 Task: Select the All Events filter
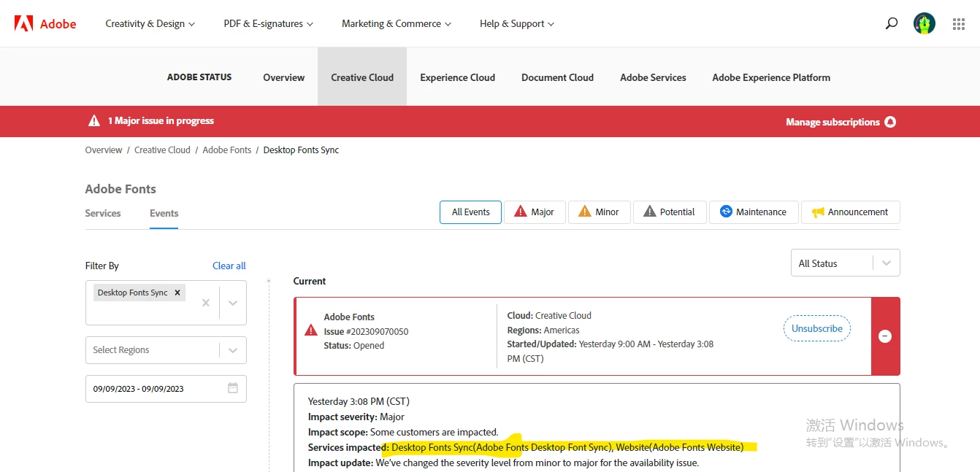coord(470,212)
